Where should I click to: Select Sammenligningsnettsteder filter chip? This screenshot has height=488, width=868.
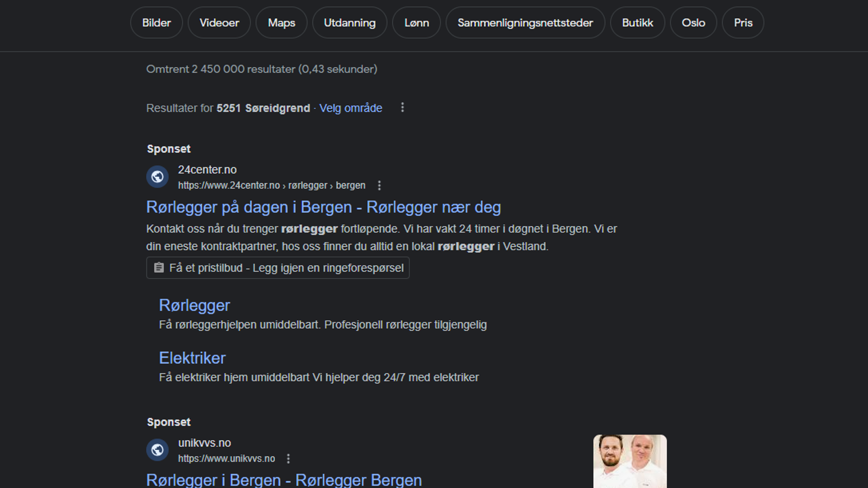click(525, 23)
